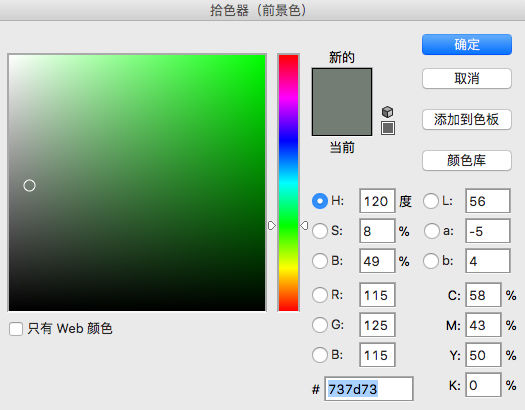Confirm with the 确定 button
Screen dimensions: 525x410
click(467, 45)
